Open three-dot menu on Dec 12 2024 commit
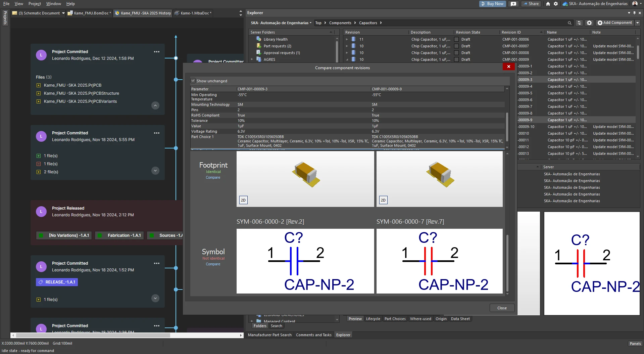 (x=157, y=52)
